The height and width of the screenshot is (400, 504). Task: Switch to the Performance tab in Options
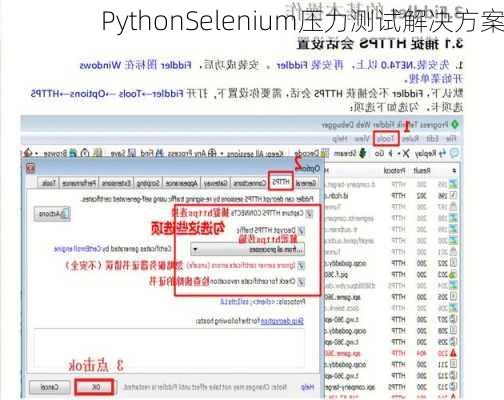coord(79,183)
